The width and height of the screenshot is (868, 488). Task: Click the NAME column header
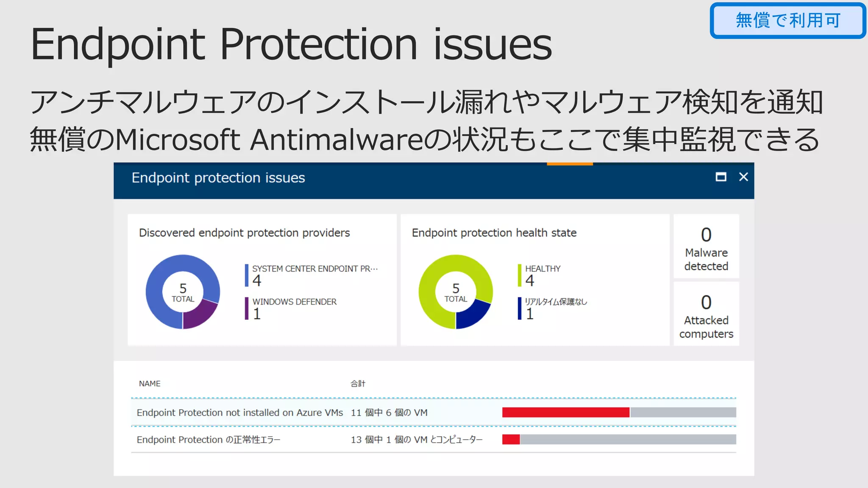[150, 383]
